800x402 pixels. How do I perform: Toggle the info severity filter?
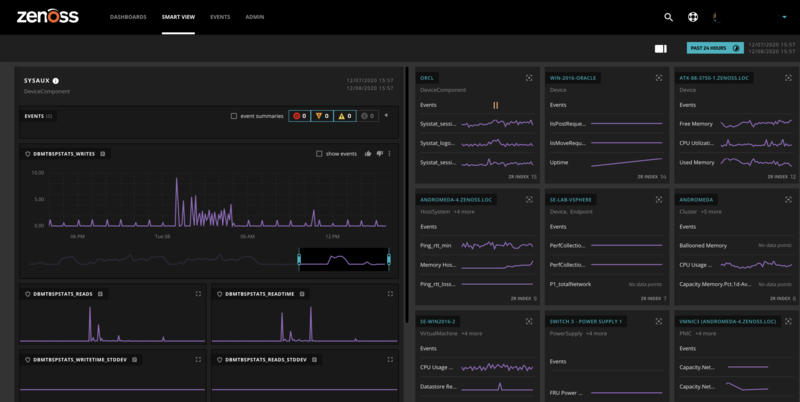coord(367,116)
